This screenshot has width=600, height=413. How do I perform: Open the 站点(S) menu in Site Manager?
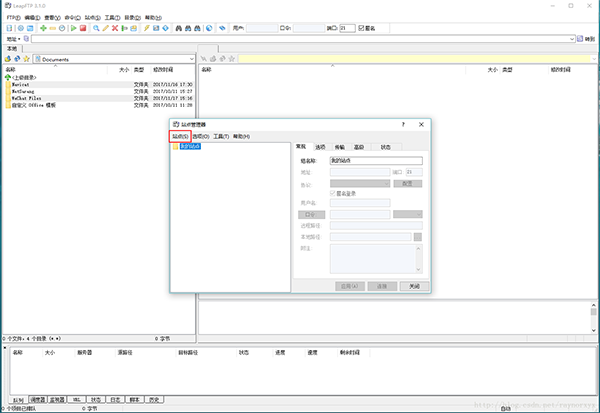(179, 136)
